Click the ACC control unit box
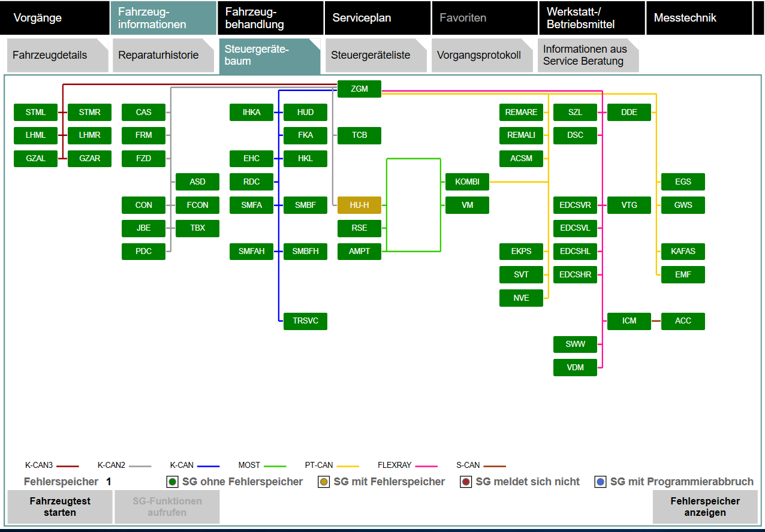The height and width of the screenshot is (532, 765). pyautogui.click(x=683, y=321)
